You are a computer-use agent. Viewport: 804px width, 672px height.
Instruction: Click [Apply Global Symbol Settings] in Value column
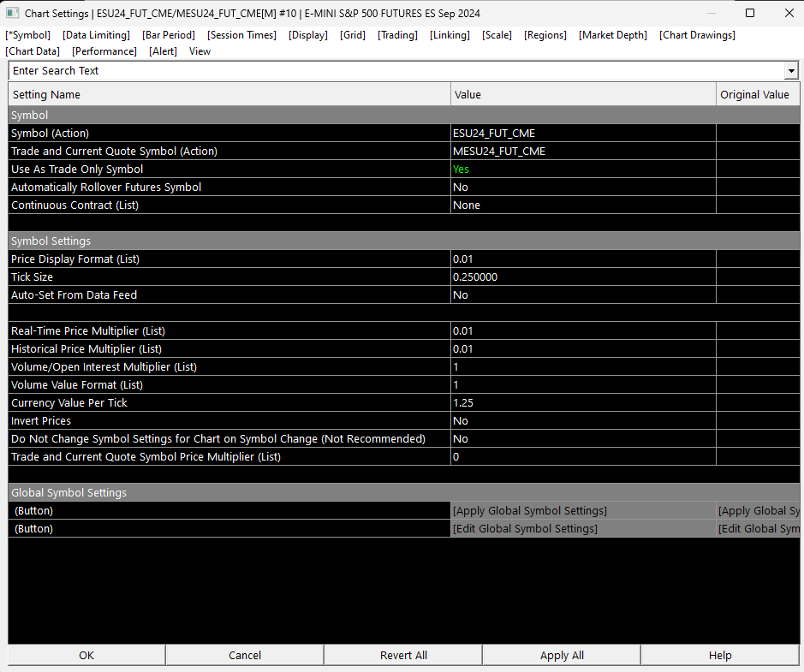click(x=583, y=510)
